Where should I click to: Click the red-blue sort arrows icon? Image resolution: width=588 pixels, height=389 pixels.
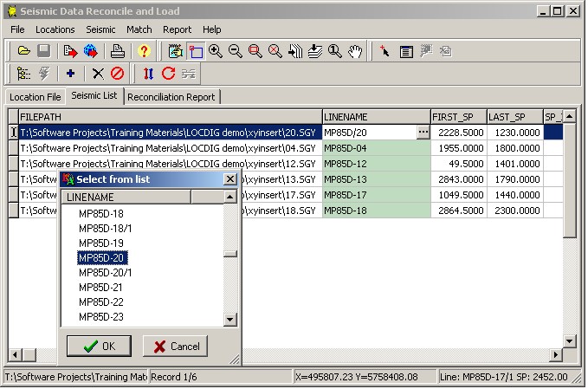tap(148, 75)
